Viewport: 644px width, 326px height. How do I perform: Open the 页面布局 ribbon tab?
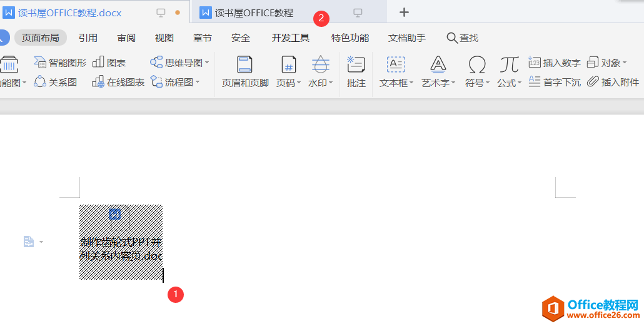40,38
